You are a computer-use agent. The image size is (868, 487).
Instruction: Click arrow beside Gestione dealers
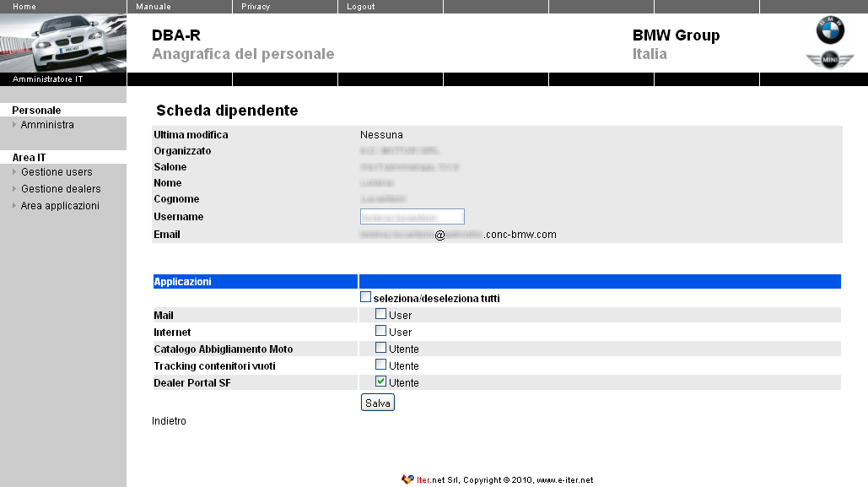point(14,189)
